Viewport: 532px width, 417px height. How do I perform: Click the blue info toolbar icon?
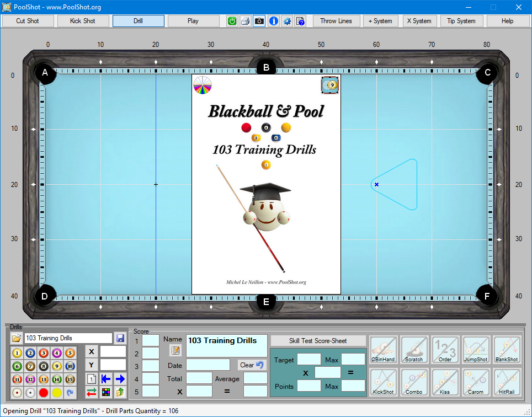(x=273, y=21)
